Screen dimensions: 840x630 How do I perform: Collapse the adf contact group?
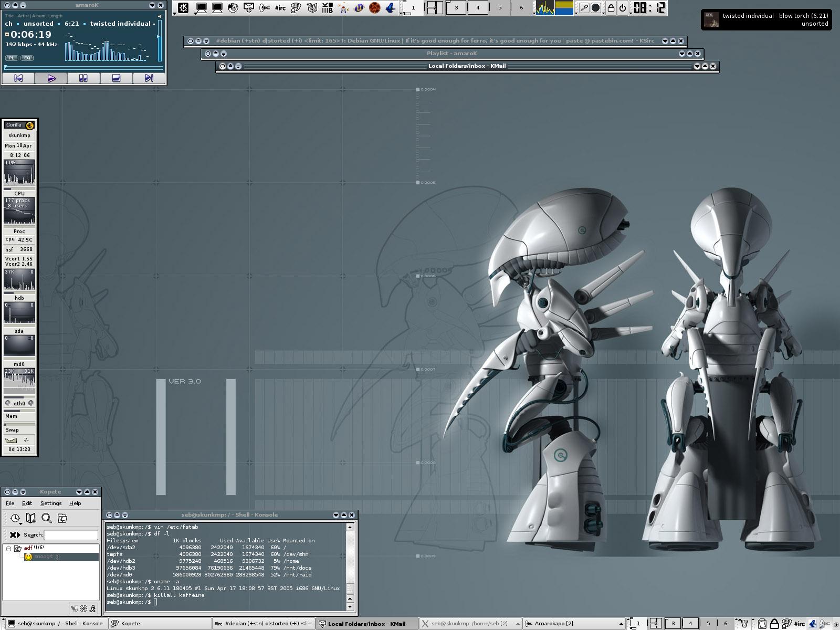tap(9, 549)
